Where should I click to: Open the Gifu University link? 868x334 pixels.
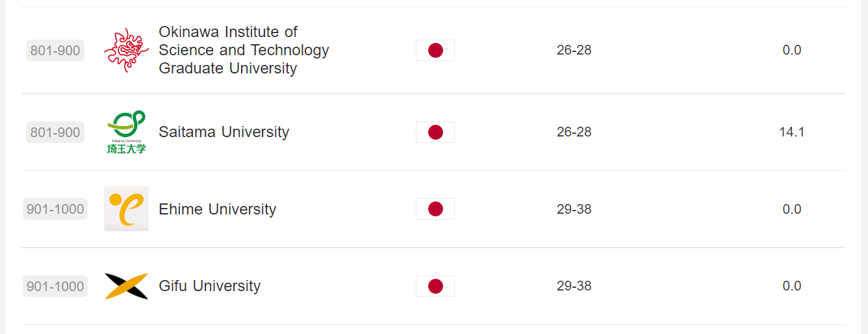tap(209, 286)
